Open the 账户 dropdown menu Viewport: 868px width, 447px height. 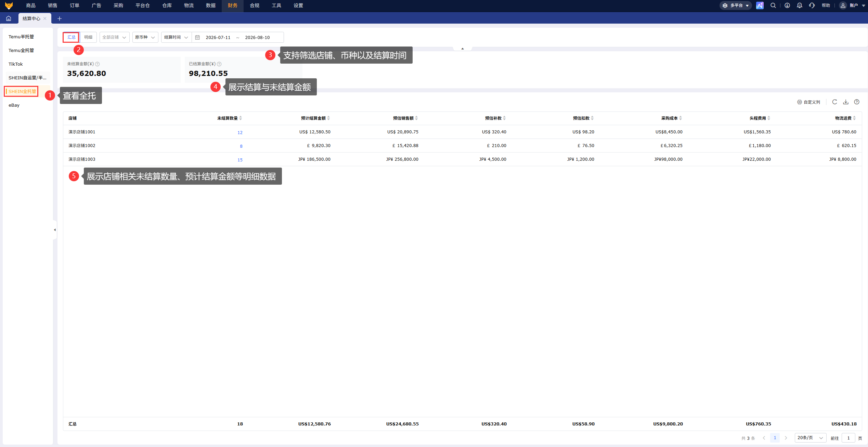[x=857, y=5]
